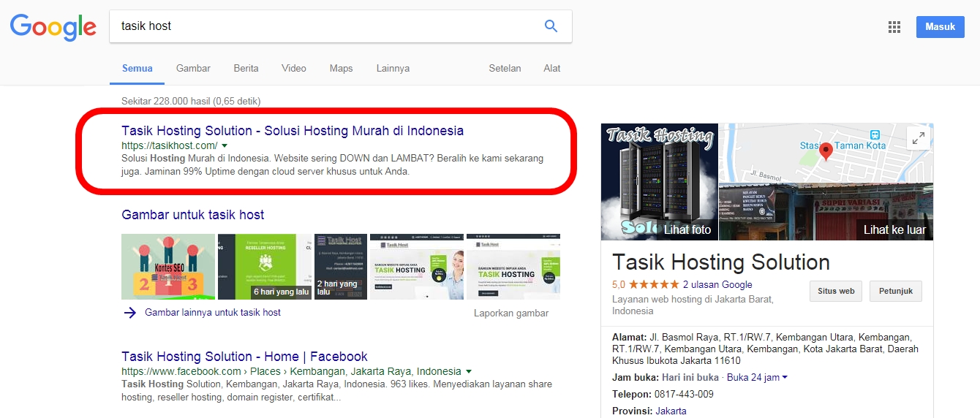This screenshot has height=418, width=980.
Task: Click the Petunjuk directions button
Action: click(896, 291)
